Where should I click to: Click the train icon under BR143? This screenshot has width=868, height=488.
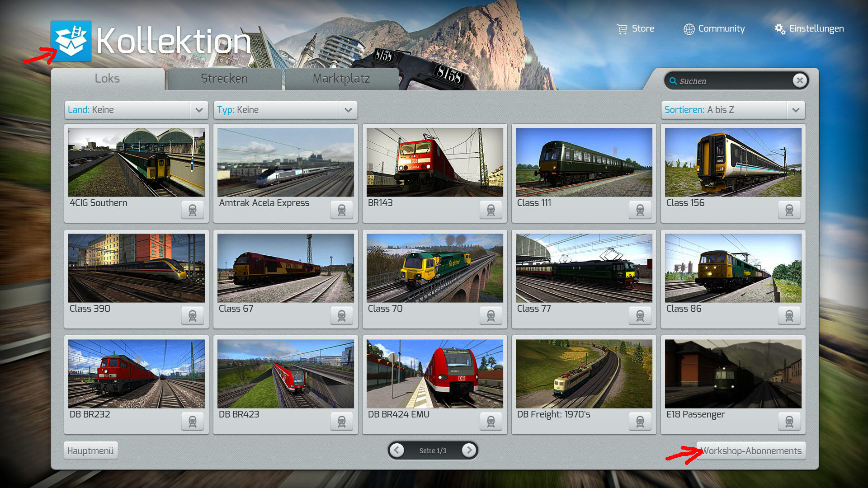coord(491,210)
